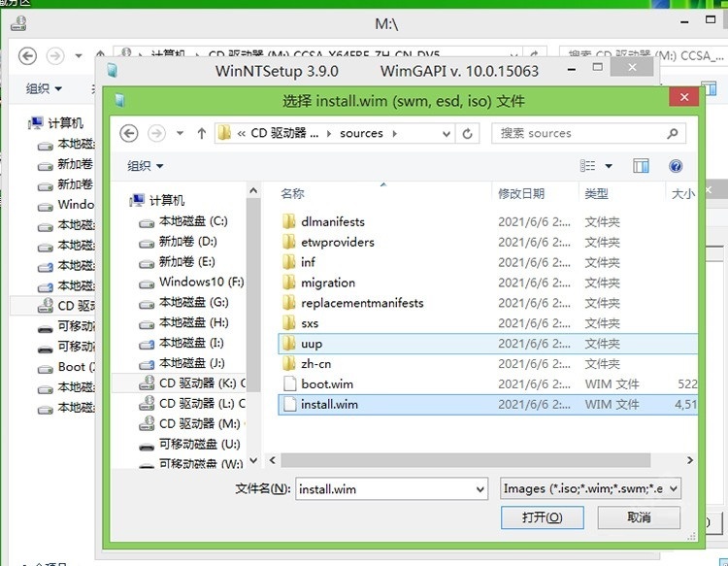Image resolution: width=728 pixels, height=566 pixels.
Task: Close the install.wim selection dialog
Action: click(684, 97)
